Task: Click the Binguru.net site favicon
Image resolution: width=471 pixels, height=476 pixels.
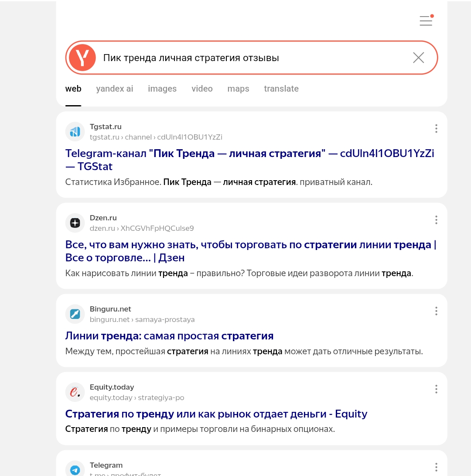Action: point(75,314)
